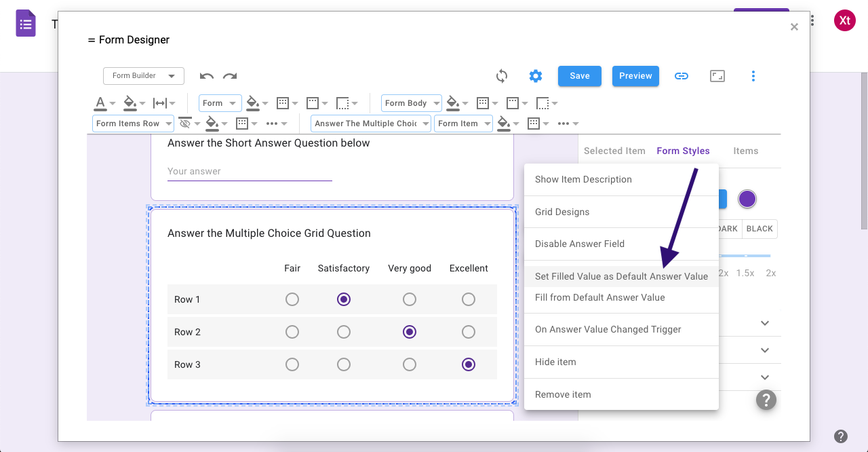Open the Form Items Row dropdown

pyautogui.click(x=134, y=124)
